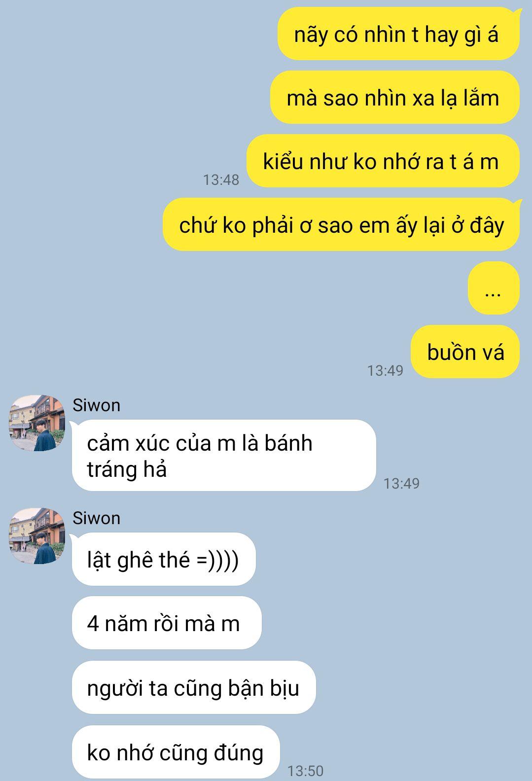Select the yellow "..." message bubble

pyautogui.click(x=494, y=288)
